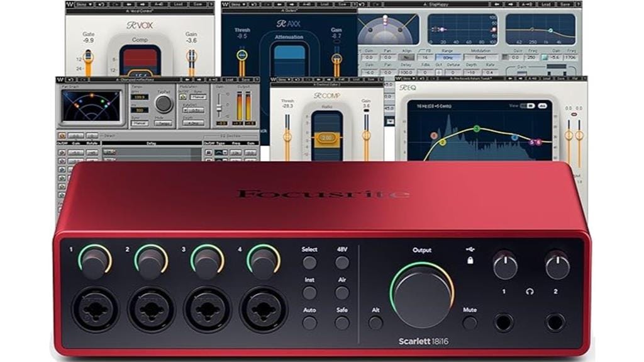This screenshot has height=362, width=644.
Task: Click the Waves logo in the delay plugin
Action: 60,80
